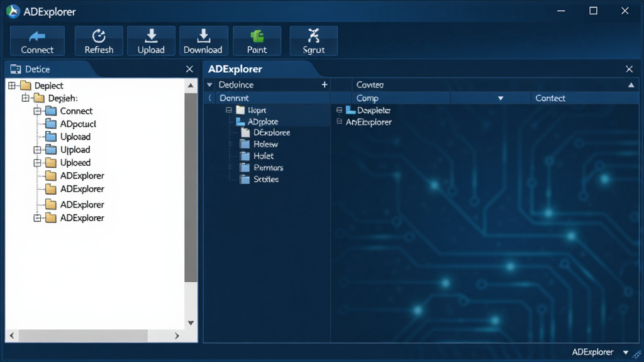The image size is (644, 362).
Task: Expand the last ADExplorer tree node
Action: [37, 218]
